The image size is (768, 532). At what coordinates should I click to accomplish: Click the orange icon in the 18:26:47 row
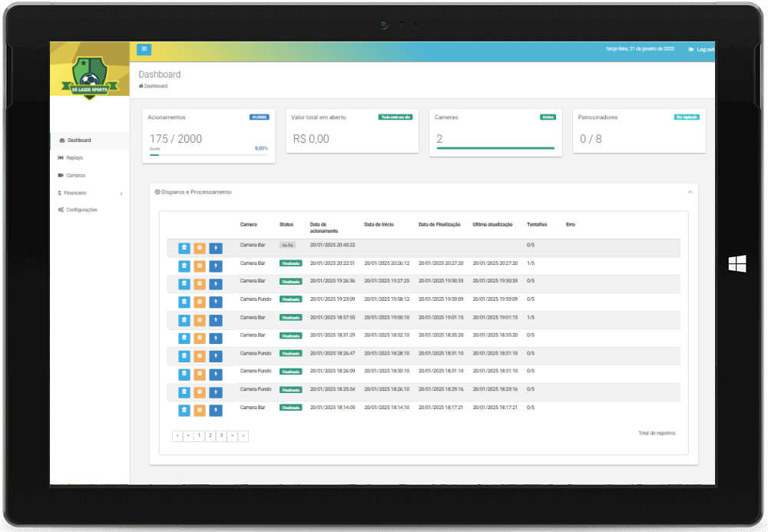point(200,356)
